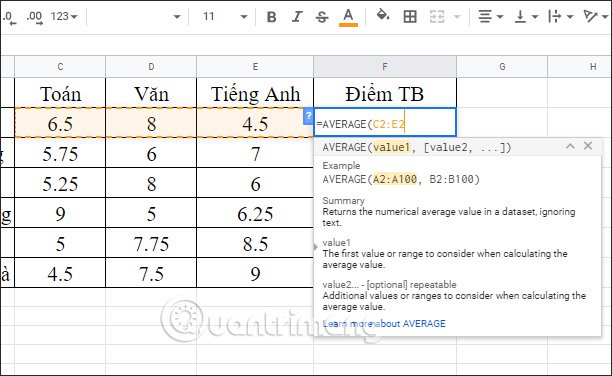Click cell with 4.5 in Toán column
The image size is (612, 376).
[60, 273]
